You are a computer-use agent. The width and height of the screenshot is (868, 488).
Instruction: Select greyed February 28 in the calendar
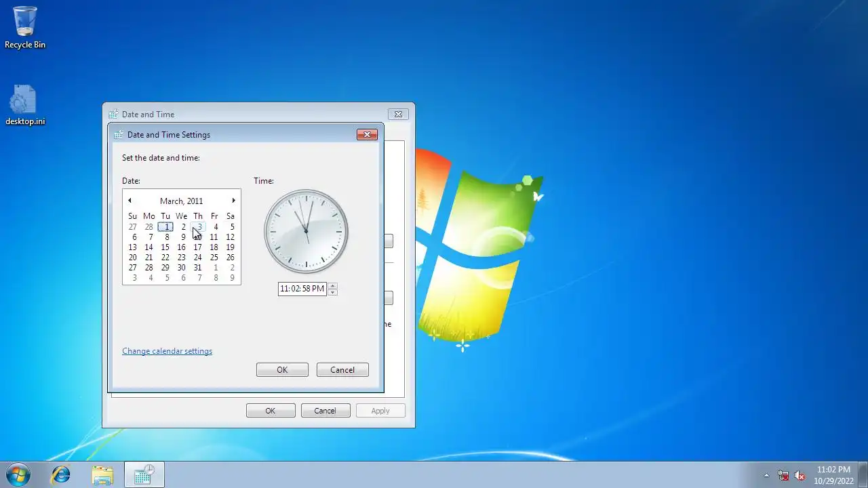coord(149,227)
